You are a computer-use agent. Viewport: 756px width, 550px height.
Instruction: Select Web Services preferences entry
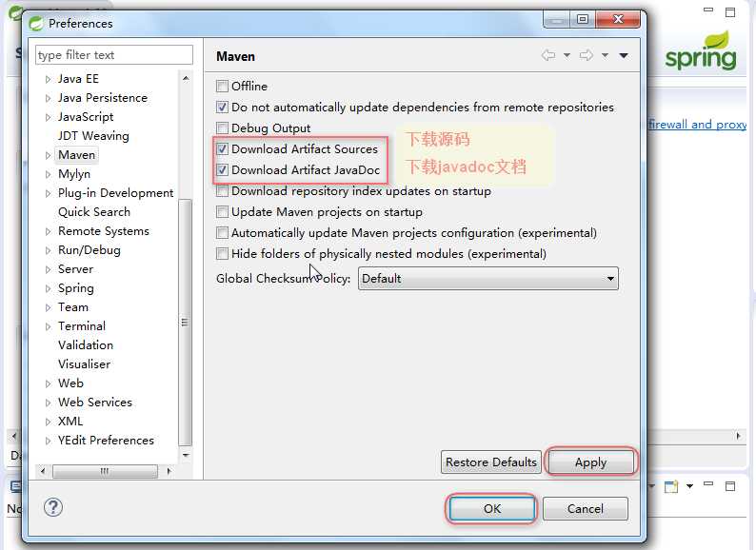(95, 402)
